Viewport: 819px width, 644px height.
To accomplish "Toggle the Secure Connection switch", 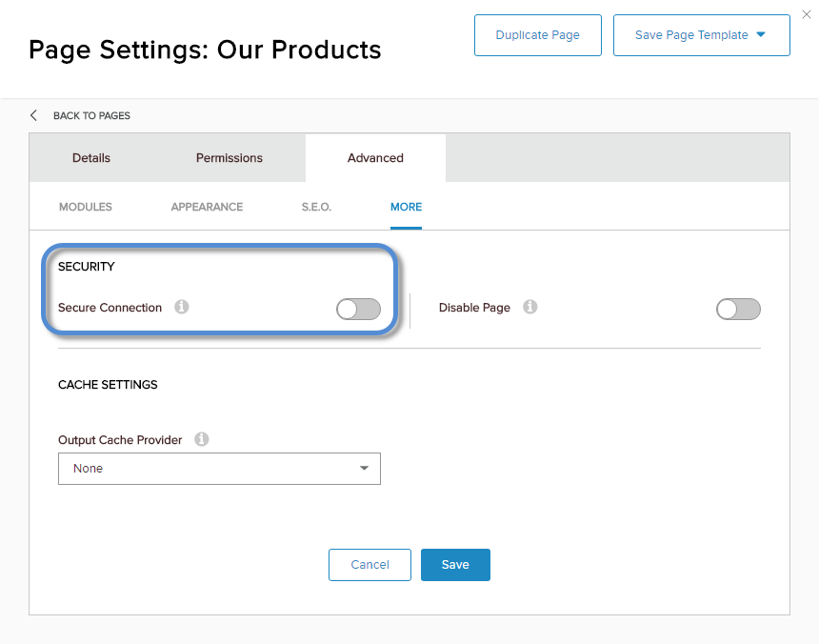I will [x=358, y=310].
